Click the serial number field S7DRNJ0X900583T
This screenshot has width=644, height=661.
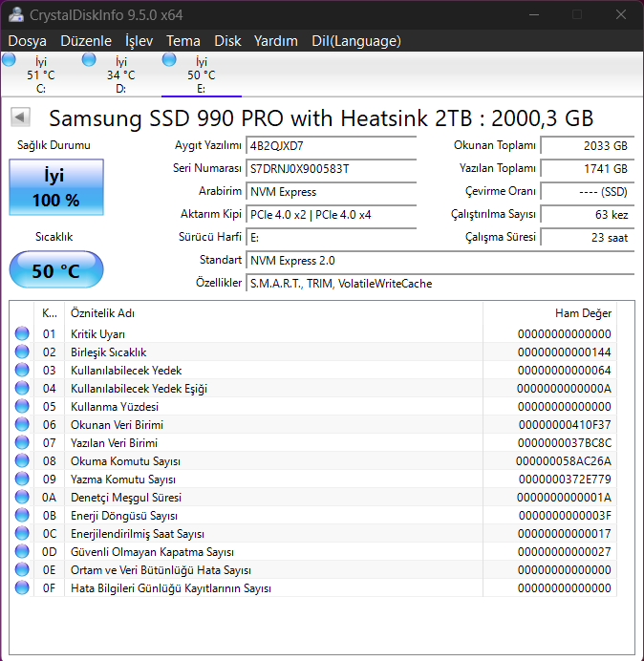pos(331,169)
